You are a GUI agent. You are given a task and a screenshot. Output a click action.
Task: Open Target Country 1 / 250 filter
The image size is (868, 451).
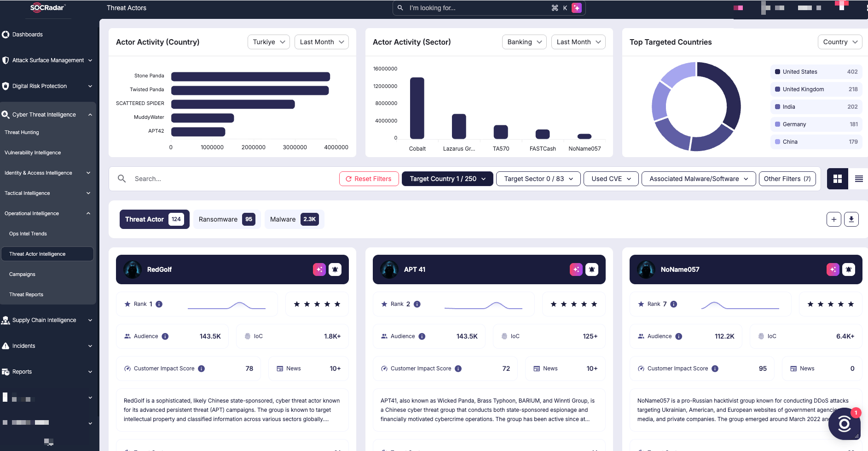pyautogui.click(x=447, y=179)
